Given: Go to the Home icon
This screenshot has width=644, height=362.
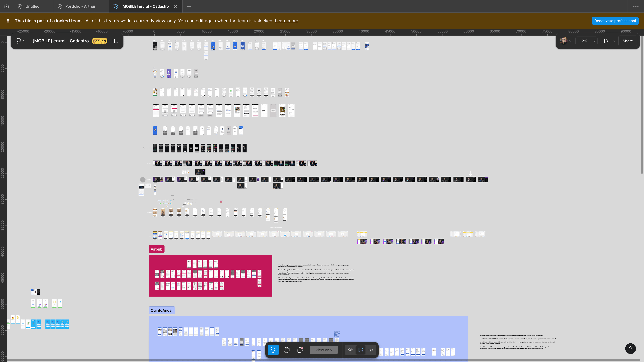Looking at the screenshot, I should pos(7,6).
